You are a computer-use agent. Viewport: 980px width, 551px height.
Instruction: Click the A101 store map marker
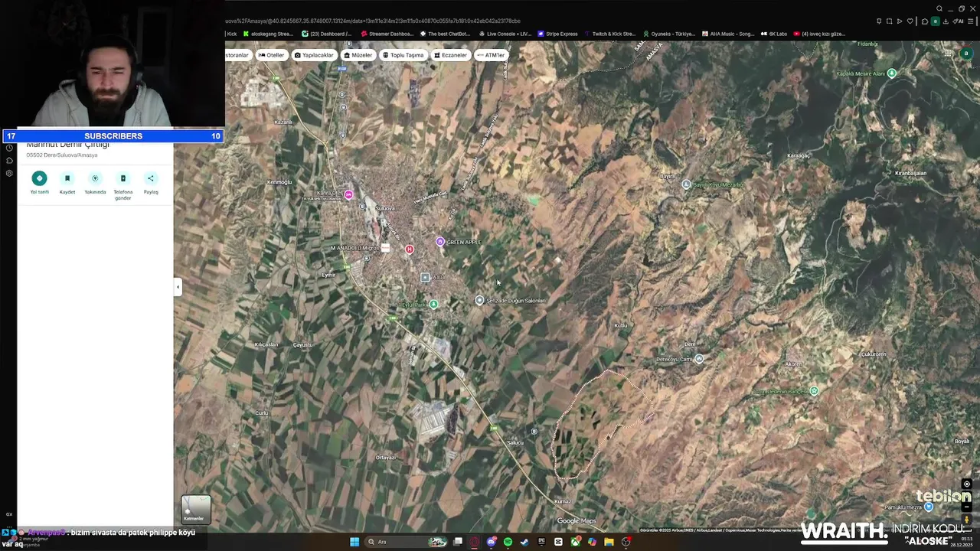pos(425,277)
